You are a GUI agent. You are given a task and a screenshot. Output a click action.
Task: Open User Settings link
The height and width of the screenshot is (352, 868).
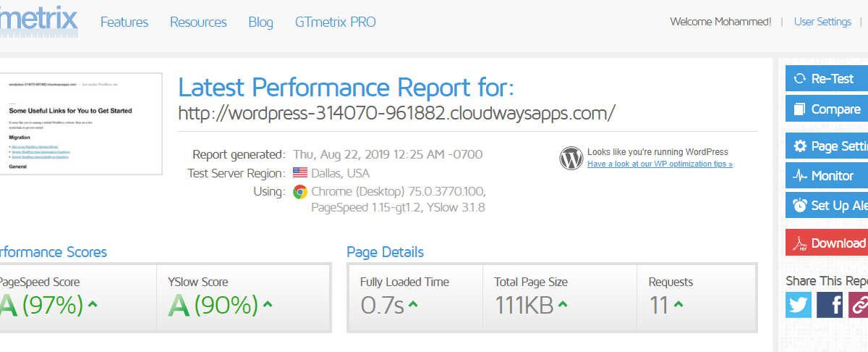point(822,22)
